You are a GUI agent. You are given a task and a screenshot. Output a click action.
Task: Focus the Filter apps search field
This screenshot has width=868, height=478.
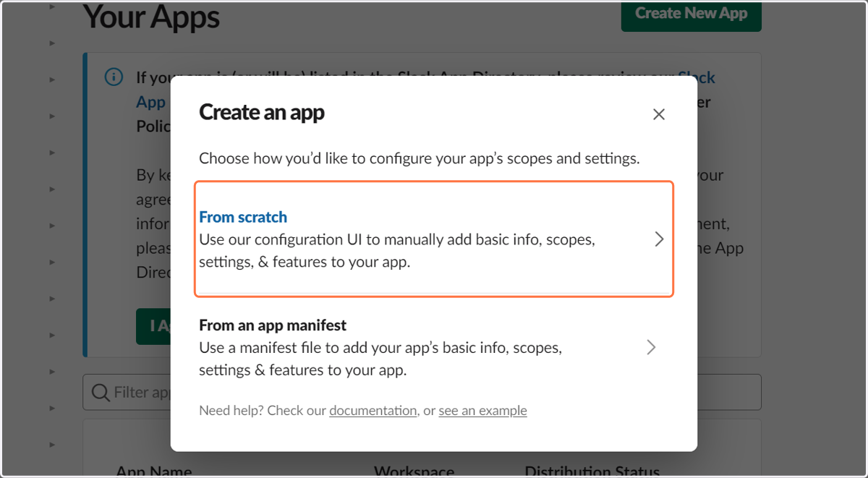point(422,393)
